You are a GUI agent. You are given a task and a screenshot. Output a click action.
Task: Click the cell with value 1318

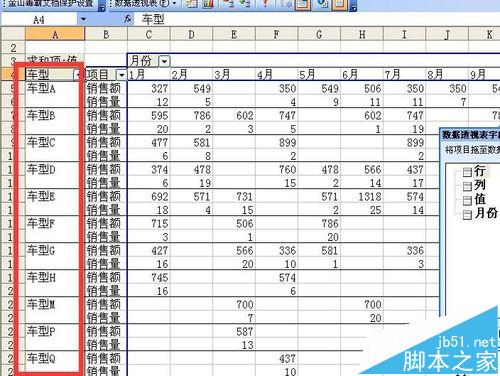(362, 196)
